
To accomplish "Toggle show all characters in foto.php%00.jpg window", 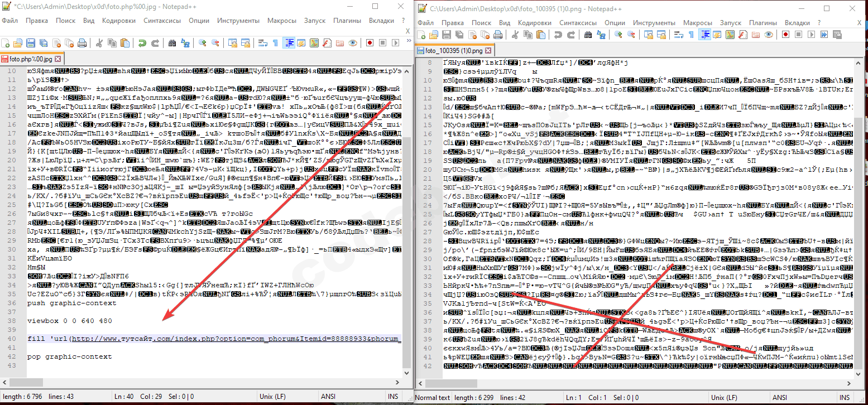I will pyautogui.click(x=275, y=43).
